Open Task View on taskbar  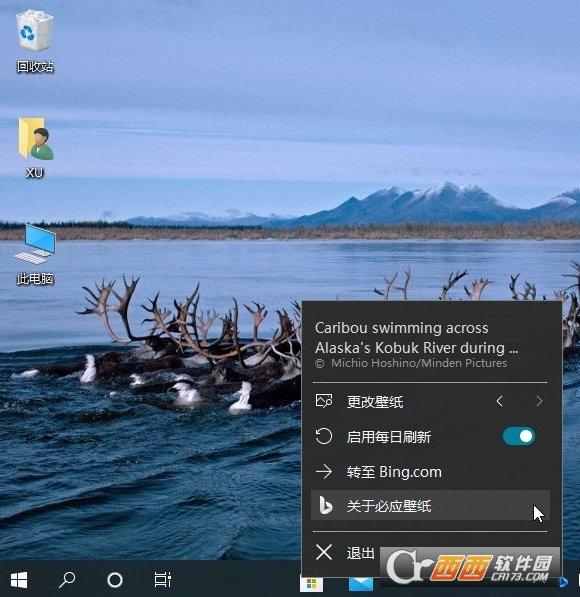point(163,580)
